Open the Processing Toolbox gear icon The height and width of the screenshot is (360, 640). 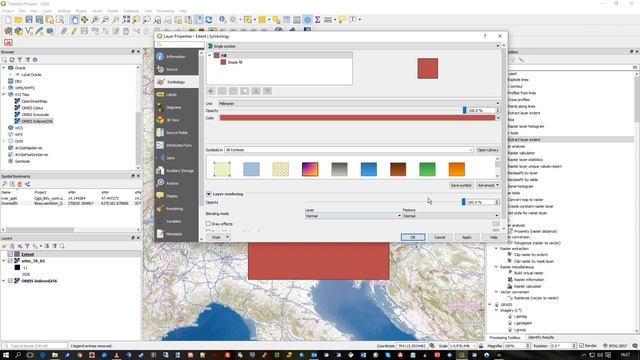point(308,20)
